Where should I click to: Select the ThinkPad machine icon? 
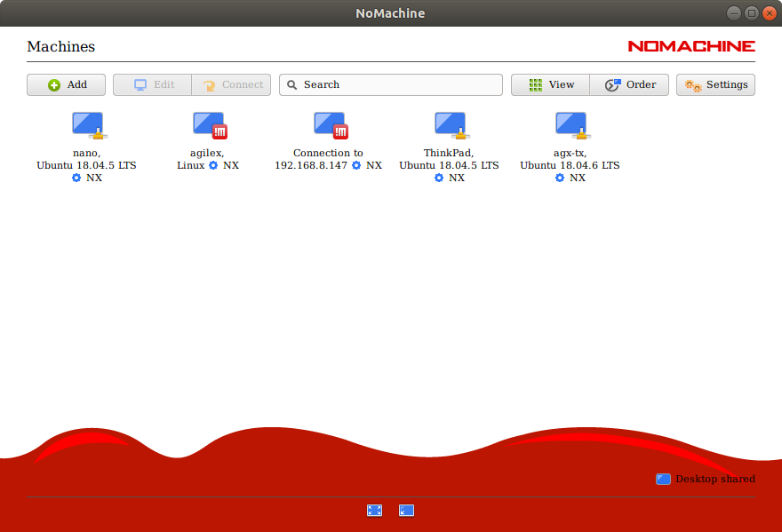[451, 125]
